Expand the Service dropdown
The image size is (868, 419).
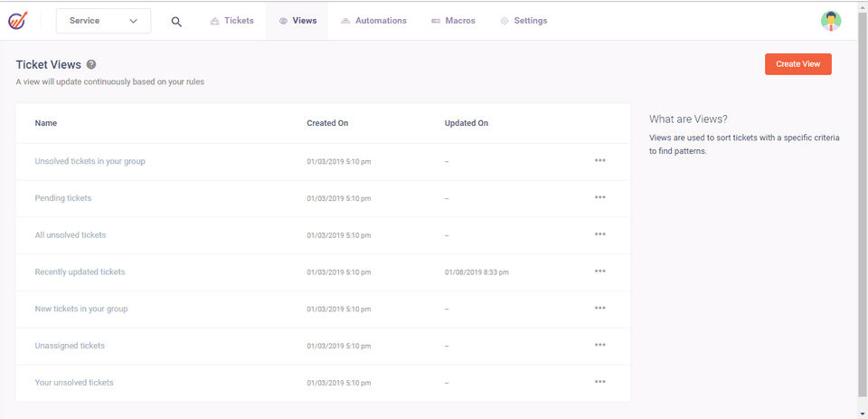pos(103,21)
